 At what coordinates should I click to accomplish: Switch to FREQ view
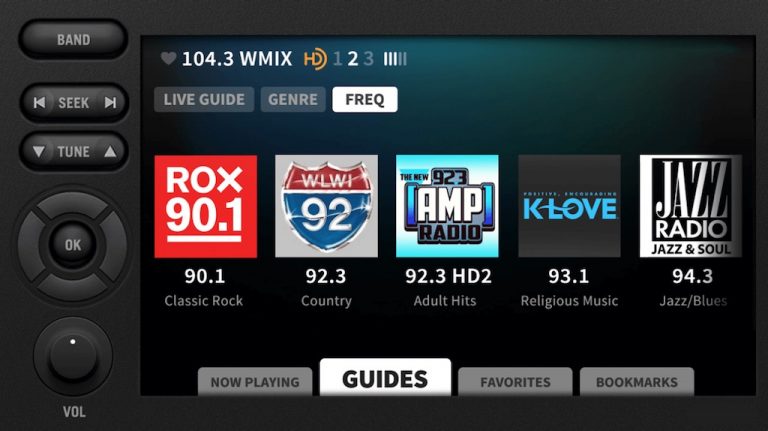tap(365, 99)
